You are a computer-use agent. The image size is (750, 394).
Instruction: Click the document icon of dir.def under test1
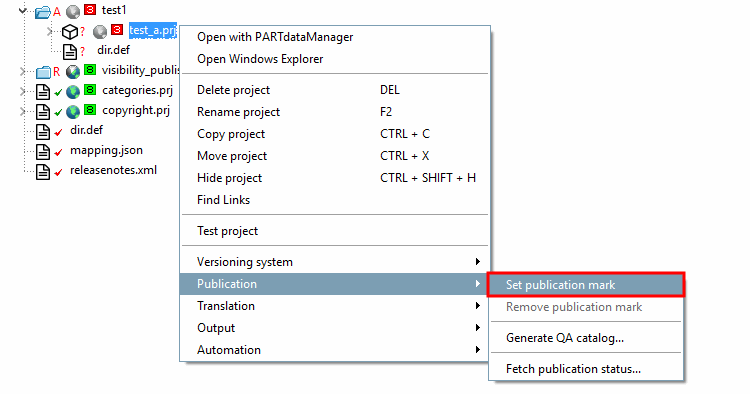pyautogui.click(x=70, y=52)
